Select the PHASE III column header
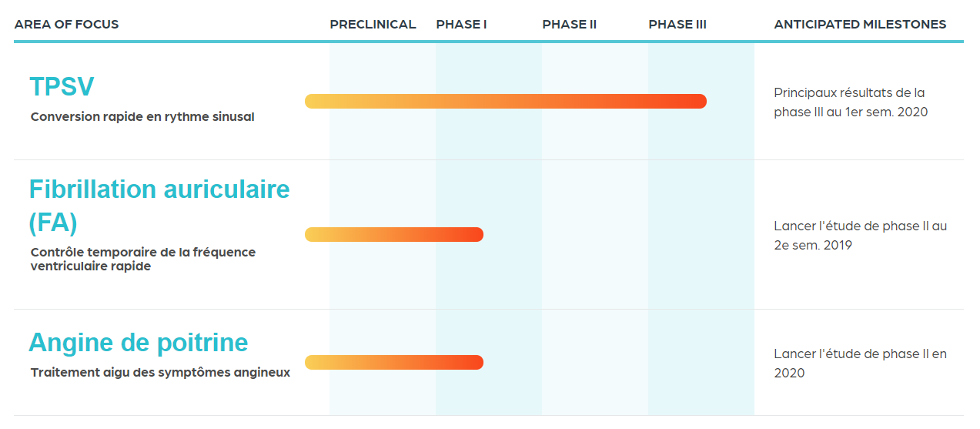Viewport: 980px width, 429px height. pyautogui.click(x=677, y=24)
